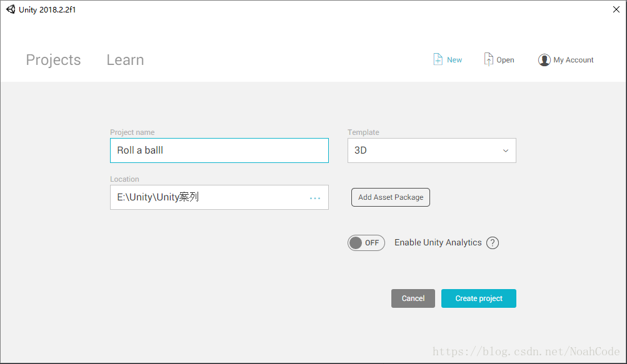Cancel the new project dialog

tap(413, 298)
